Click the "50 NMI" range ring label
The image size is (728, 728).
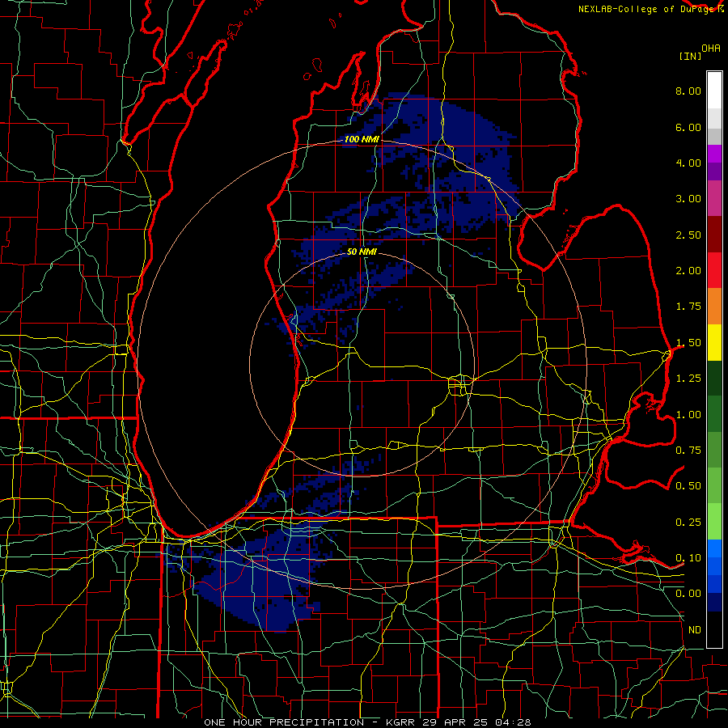pos(362,252)
